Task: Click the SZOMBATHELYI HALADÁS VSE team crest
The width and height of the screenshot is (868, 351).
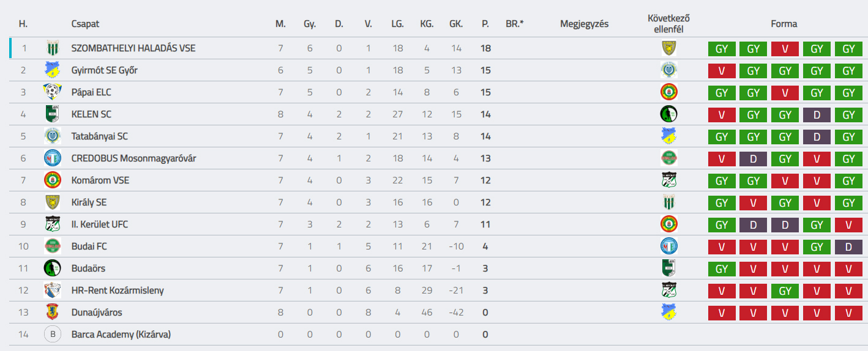Action: pyautogui.click(x=52, y=48)
